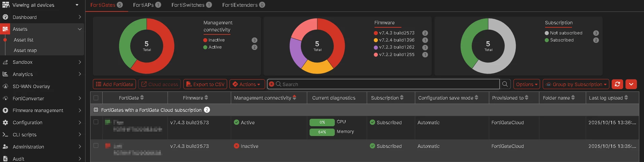
Task: Click the Analytics chart icon
Action: [x=5, y=74]
